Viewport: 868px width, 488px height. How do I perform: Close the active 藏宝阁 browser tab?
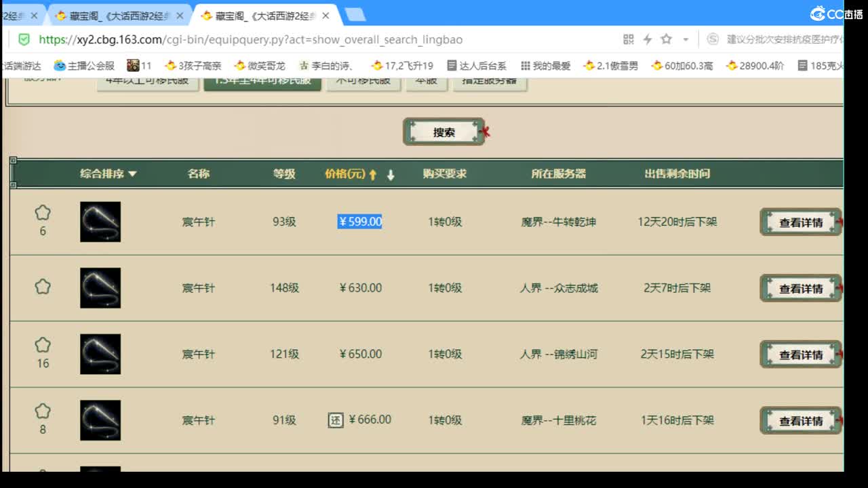click(326, 16)
